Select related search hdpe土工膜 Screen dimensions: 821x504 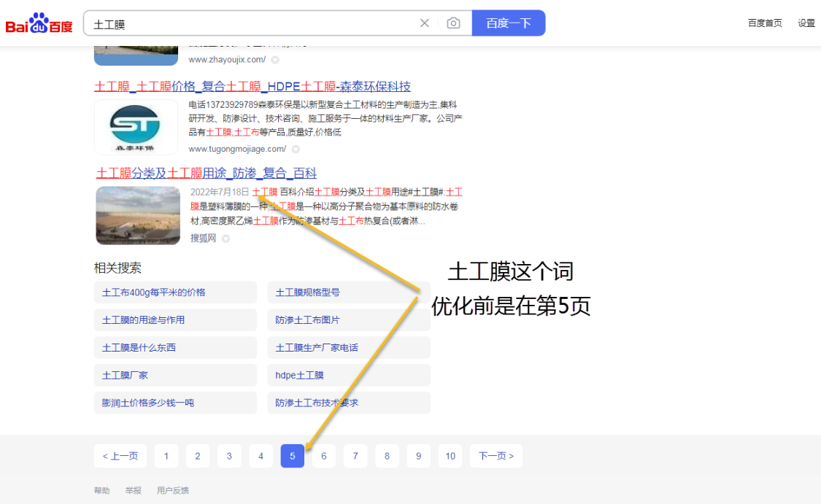299,375
